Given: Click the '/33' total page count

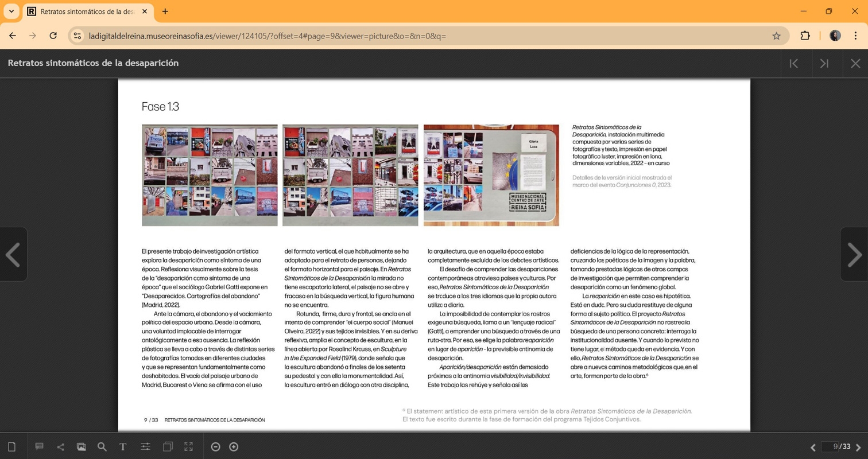Looking at the screenshot, I should click(844, 446).
